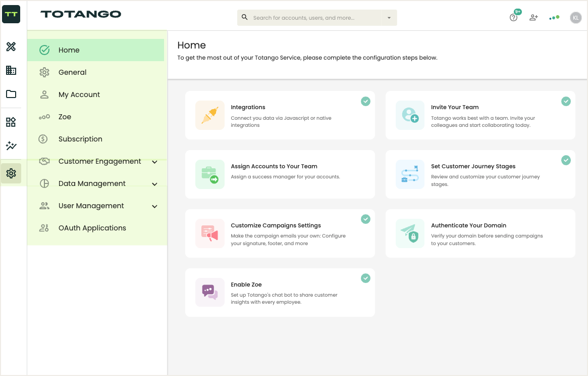Click the Customer Journey Stages completed checkmark
Screen dimensions: 588x376
[x=566, y=160]
